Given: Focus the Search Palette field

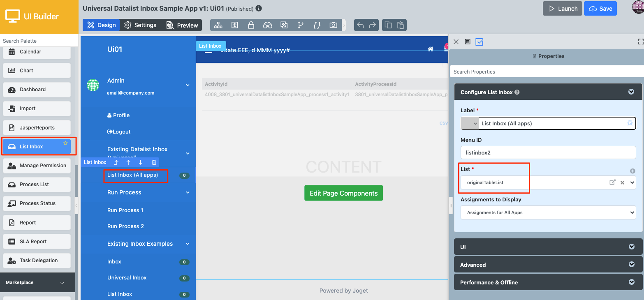Looking at the screenshot, I should pyautogui.click(x=39, y=41).
